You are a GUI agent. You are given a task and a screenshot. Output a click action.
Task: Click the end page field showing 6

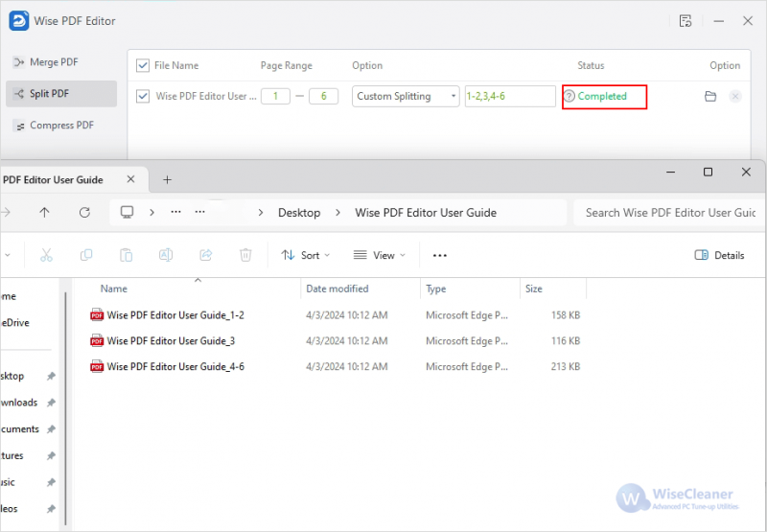pos(323,96)
